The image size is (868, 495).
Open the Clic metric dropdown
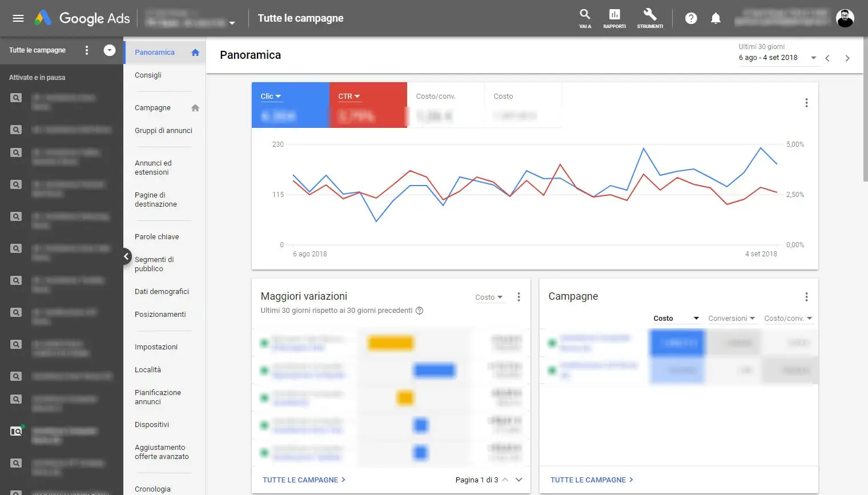pos(271,96)
